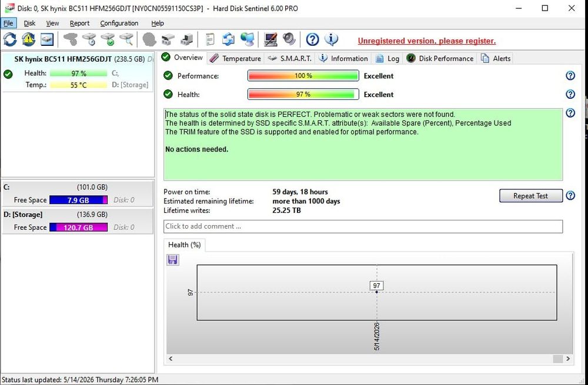
Task: Click the computer and drive toolbar icon
Action: pyautogui.click(x=187, y=39)
